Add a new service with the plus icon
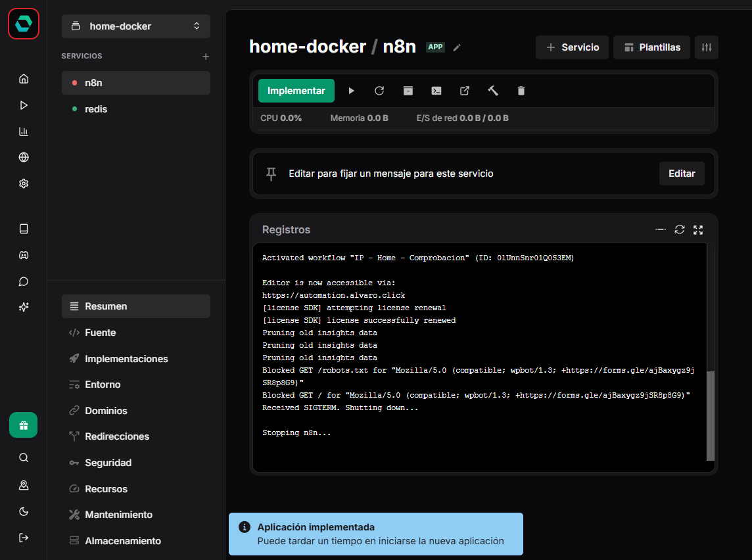 pos(206,57)
